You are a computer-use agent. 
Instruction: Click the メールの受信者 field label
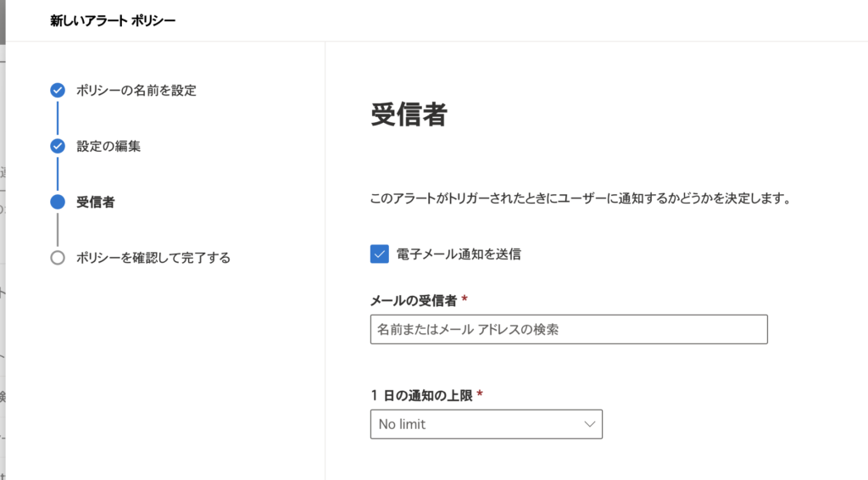coord(414,300)
